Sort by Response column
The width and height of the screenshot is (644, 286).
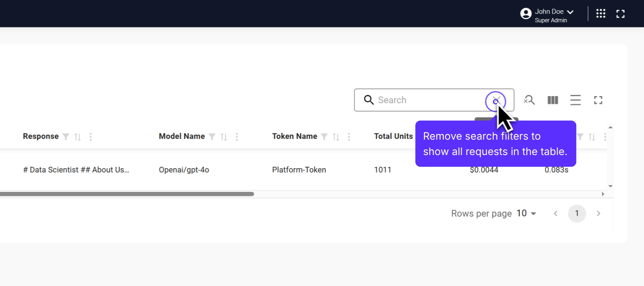[x=77, y=137]
